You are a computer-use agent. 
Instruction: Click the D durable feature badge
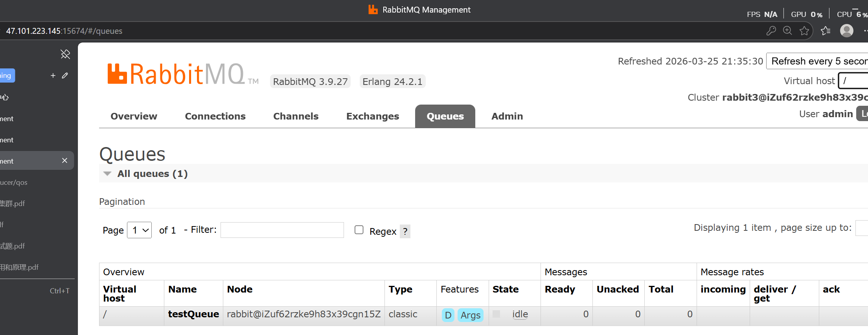point(448,315)
